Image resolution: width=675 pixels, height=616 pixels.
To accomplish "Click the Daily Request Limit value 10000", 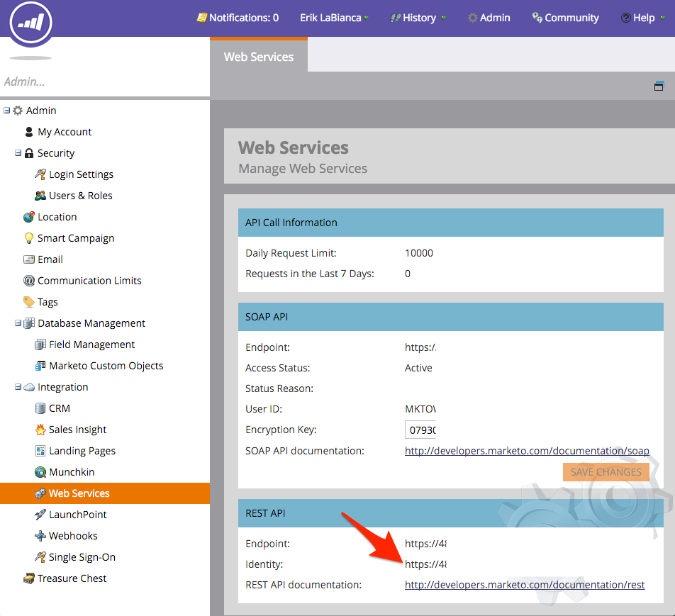I will tap(419, 253).
